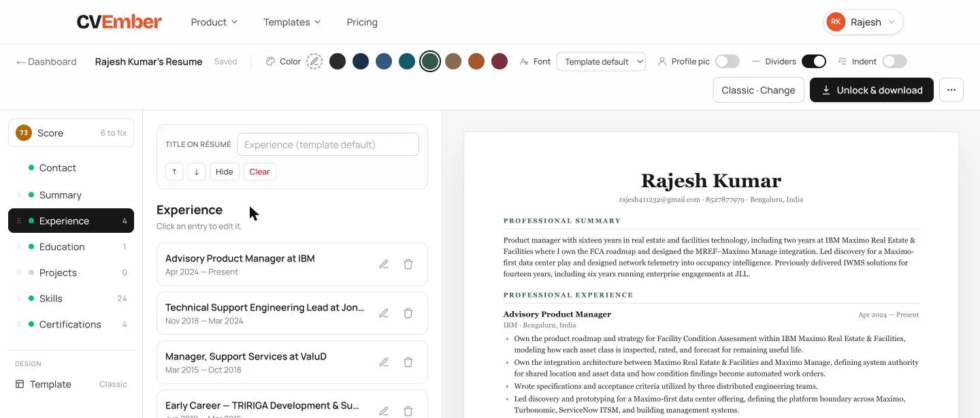Pick the maroon color swatch
The image size is (980, 418).
(x=500, y=61)
